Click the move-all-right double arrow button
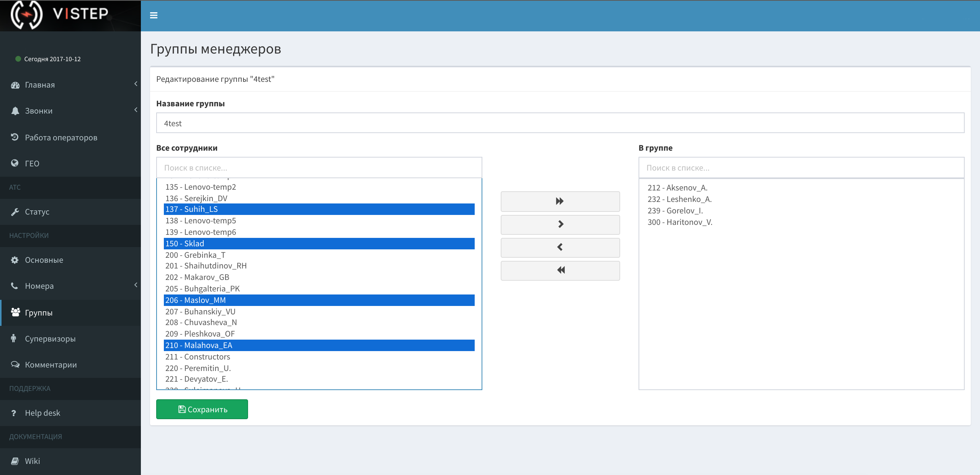Image resolution: width=980 pixels, height=475 pixels. pos(560,201)
